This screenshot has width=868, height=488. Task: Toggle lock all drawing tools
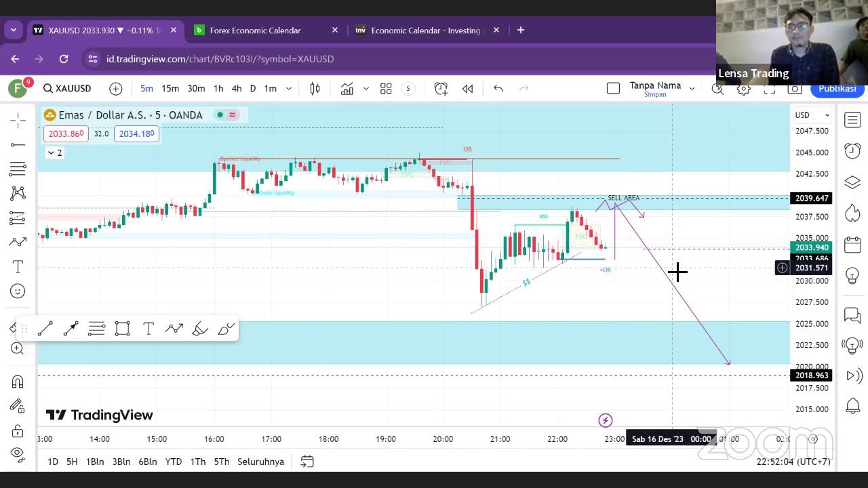[18, 430]
